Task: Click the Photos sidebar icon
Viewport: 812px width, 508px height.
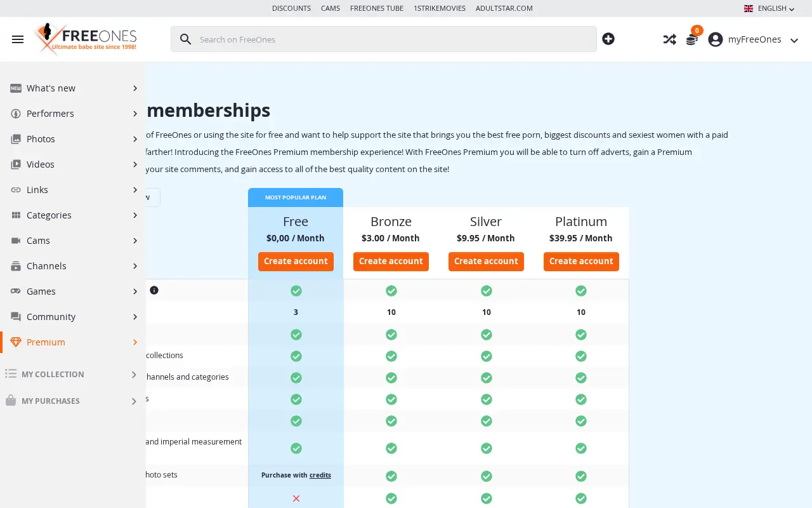Action: point(16,139)
